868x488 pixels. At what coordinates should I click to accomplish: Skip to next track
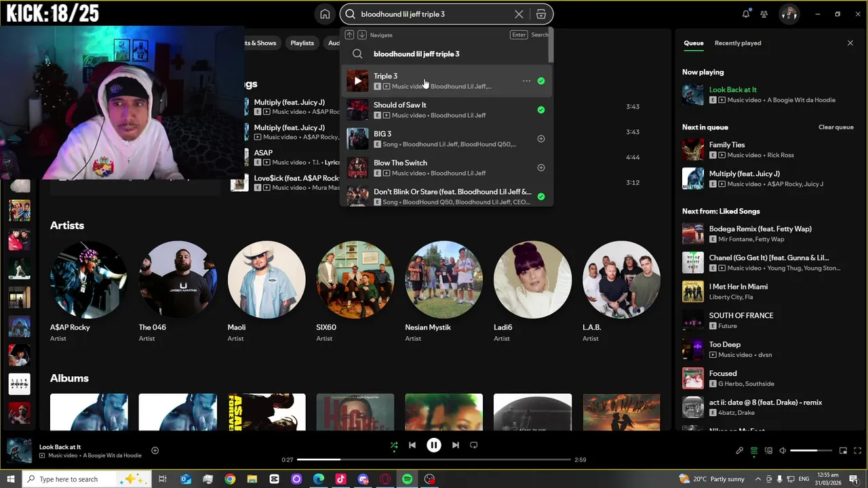(456, 445)
